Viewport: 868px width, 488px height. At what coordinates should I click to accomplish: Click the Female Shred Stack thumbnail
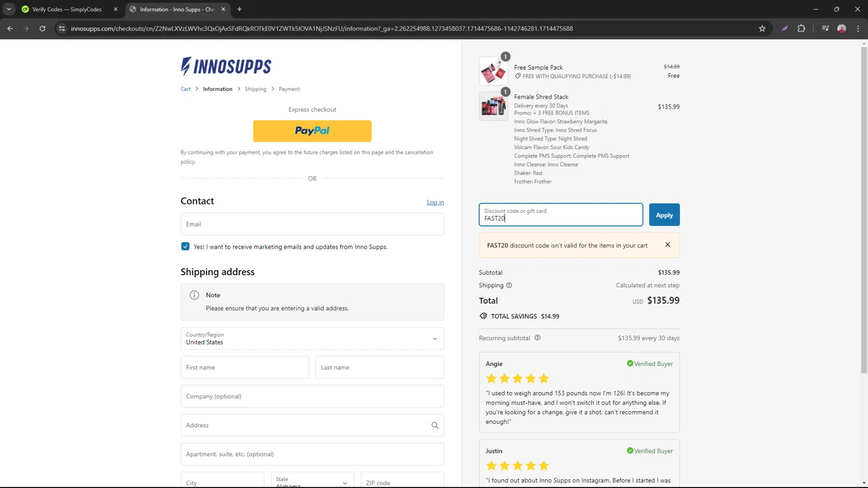click(494, 106)
